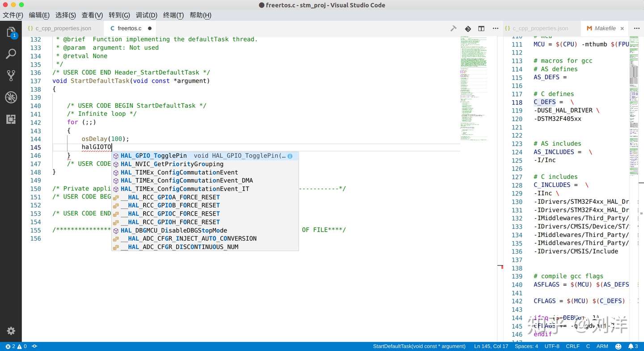Viewport: 644px width, 351px height.
Task: Open the Source Control view
Action: click(x=11, y=76)
